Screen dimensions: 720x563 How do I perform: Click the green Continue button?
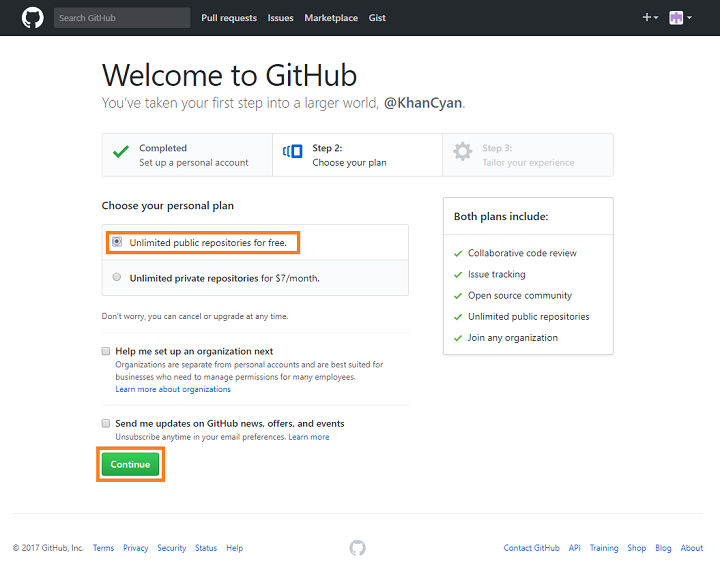click(130, 464)
